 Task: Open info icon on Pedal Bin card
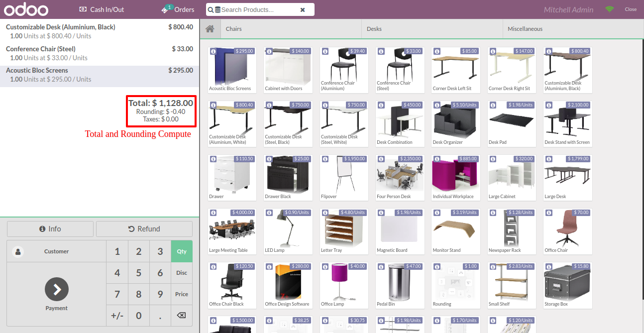tap(381, 266)
